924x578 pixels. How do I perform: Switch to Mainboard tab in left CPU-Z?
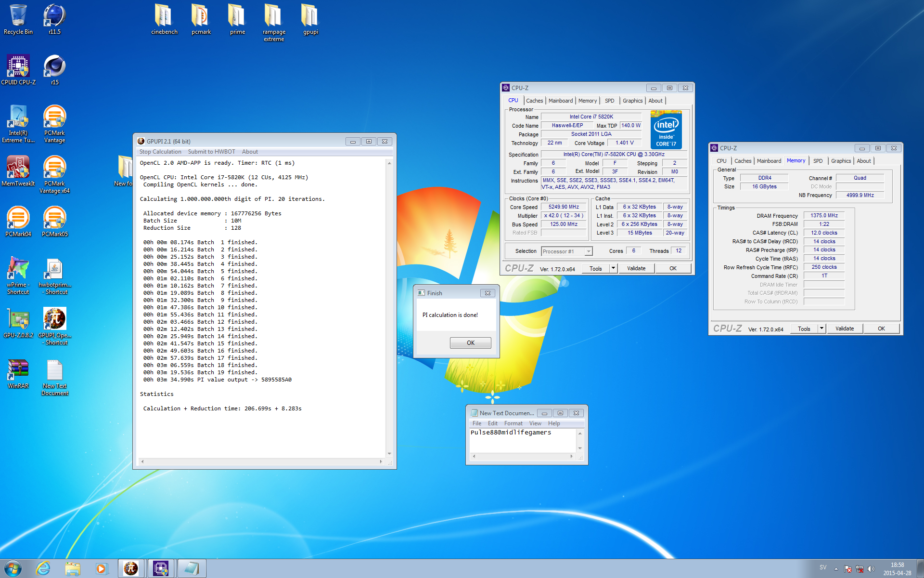561,101
